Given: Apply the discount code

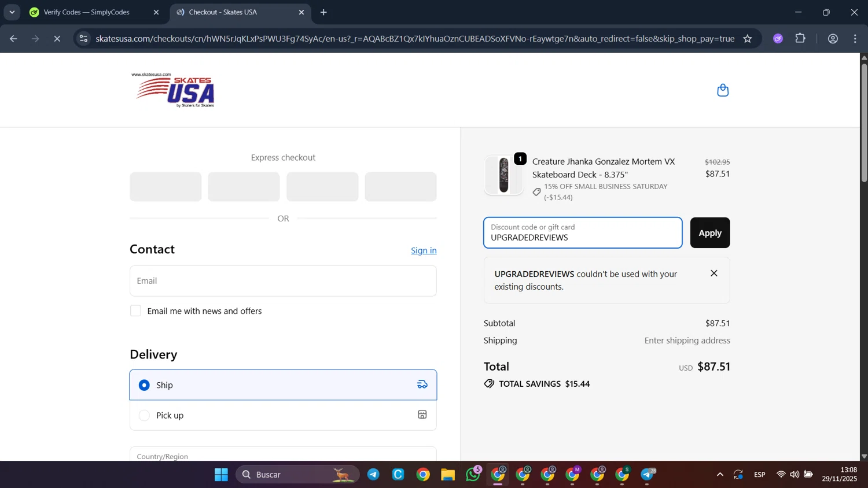Looking at the screenshot, I should click(710, 233).
